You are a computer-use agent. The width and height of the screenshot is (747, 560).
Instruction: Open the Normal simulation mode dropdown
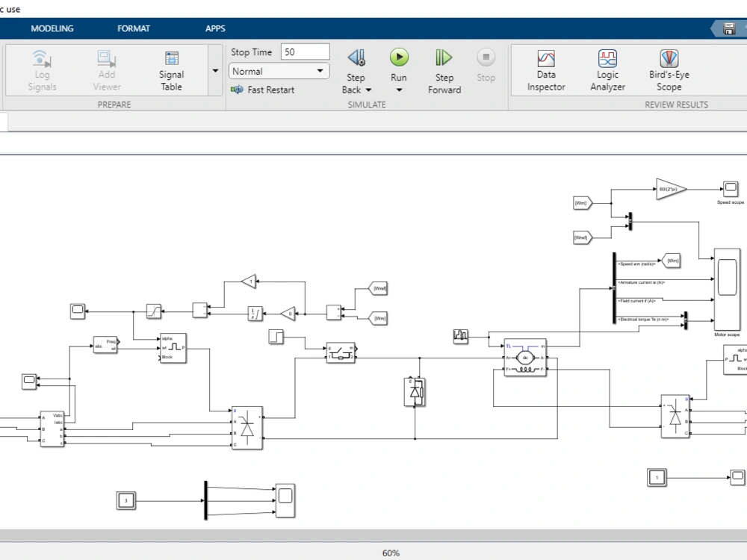278,71
